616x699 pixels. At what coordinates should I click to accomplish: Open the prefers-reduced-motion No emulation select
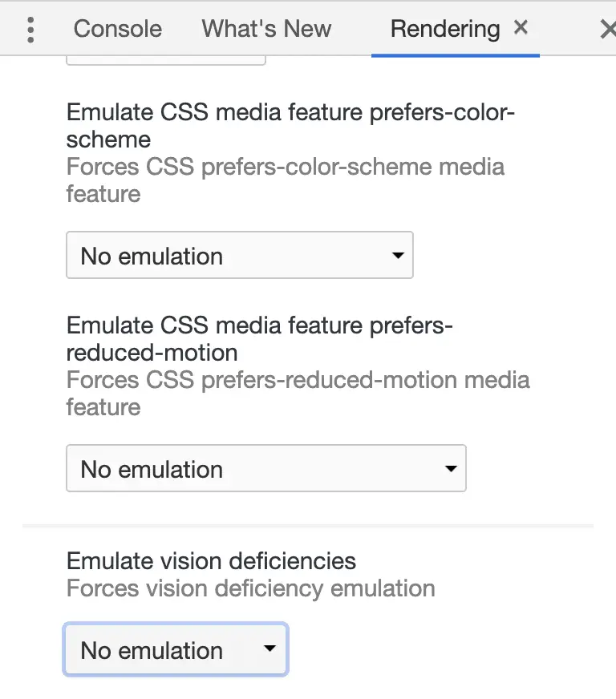(266, 468)
